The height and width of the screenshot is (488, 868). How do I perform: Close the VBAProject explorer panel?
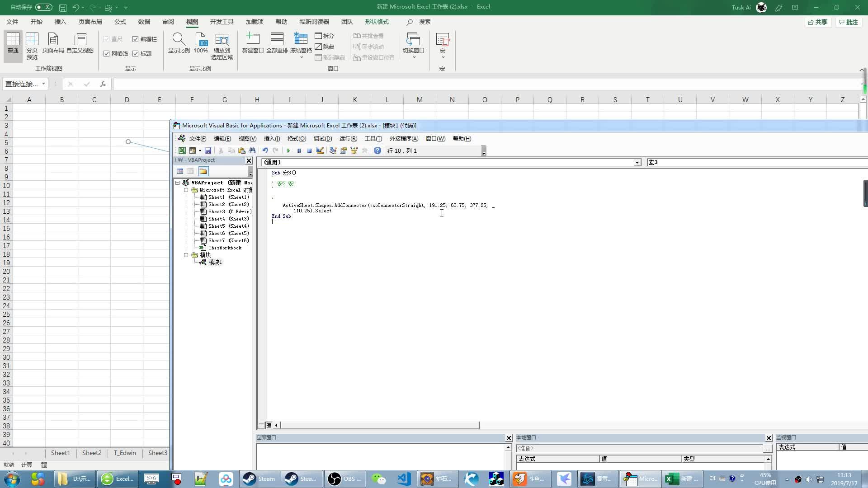[x=249, y=160]
